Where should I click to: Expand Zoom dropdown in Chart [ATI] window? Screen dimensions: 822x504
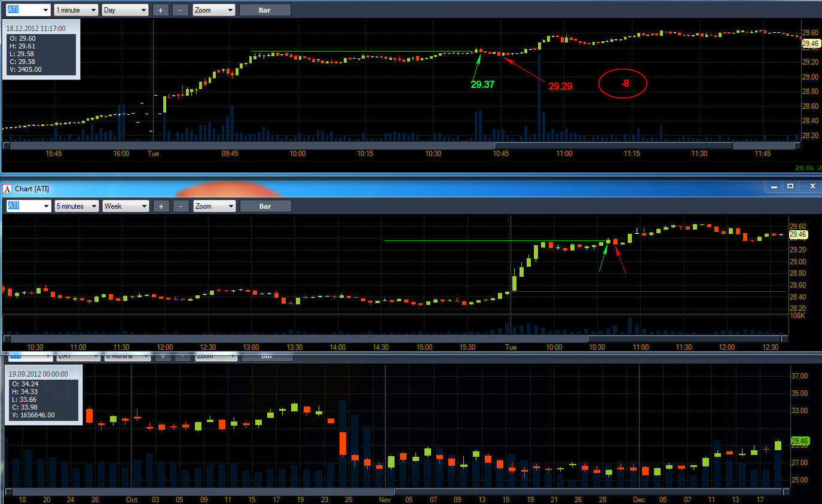click(215, 206)
